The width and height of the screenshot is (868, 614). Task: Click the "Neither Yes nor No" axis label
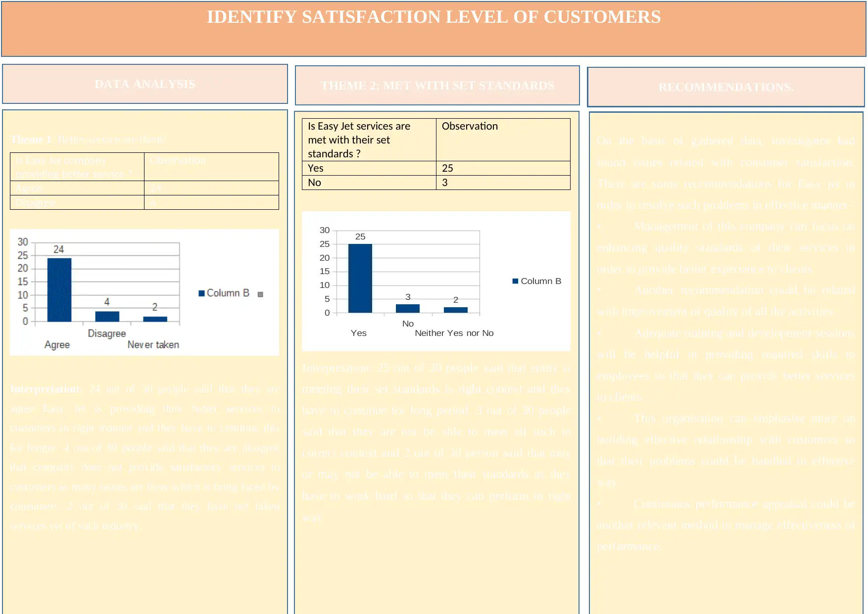pos(454,333)
